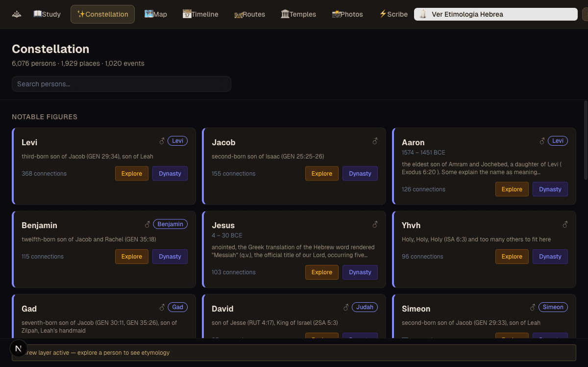Viewport: 588px width, 367px height.
Task: Open the Scribe tab
Action: pyautogui.click(x=393, y=14)
